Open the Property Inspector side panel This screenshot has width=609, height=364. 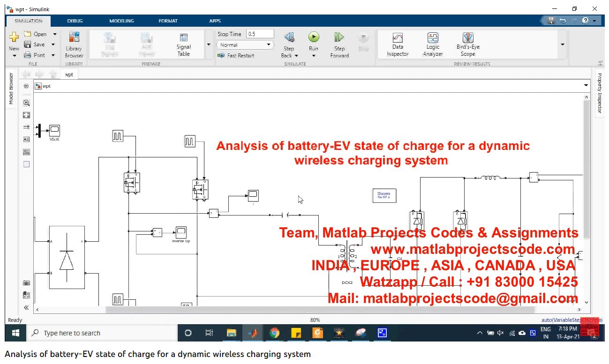[599, 93]
